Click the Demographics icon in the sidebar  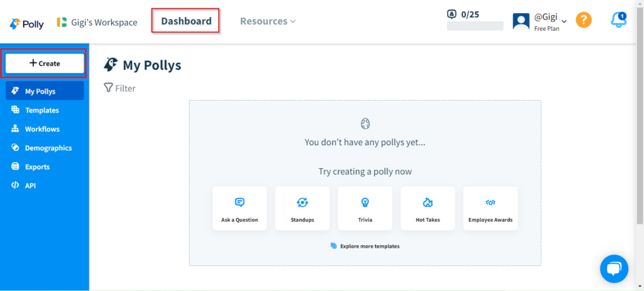point(15,147)
